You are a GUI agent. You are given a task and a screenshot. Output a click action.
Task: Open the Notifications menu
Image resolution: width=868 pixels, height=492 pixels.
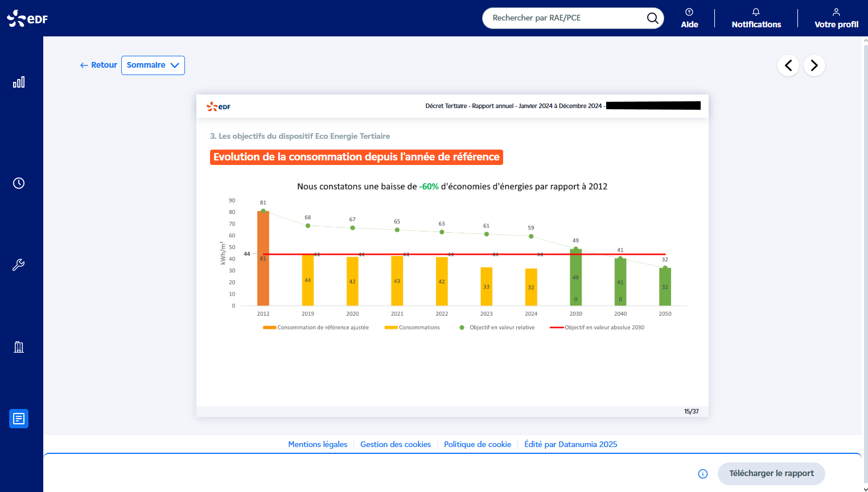click(756, 18)
